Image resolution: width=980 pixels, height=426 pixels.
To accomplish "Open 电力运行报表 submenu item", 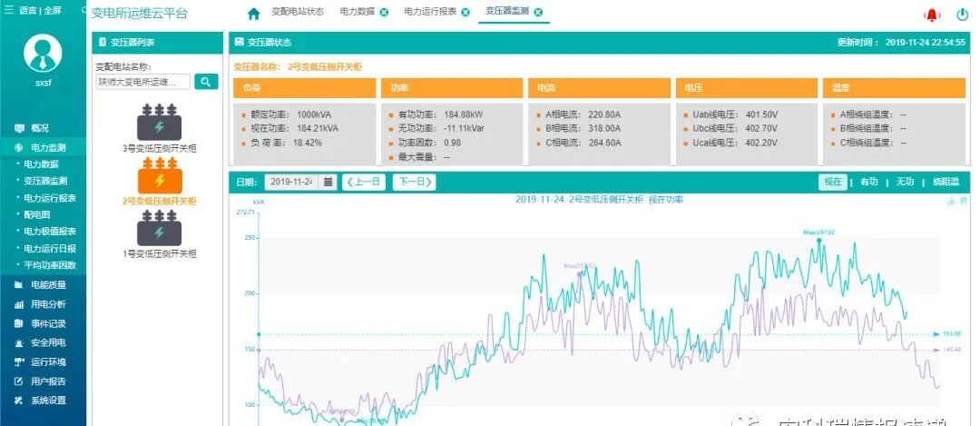I will (49, 198).
